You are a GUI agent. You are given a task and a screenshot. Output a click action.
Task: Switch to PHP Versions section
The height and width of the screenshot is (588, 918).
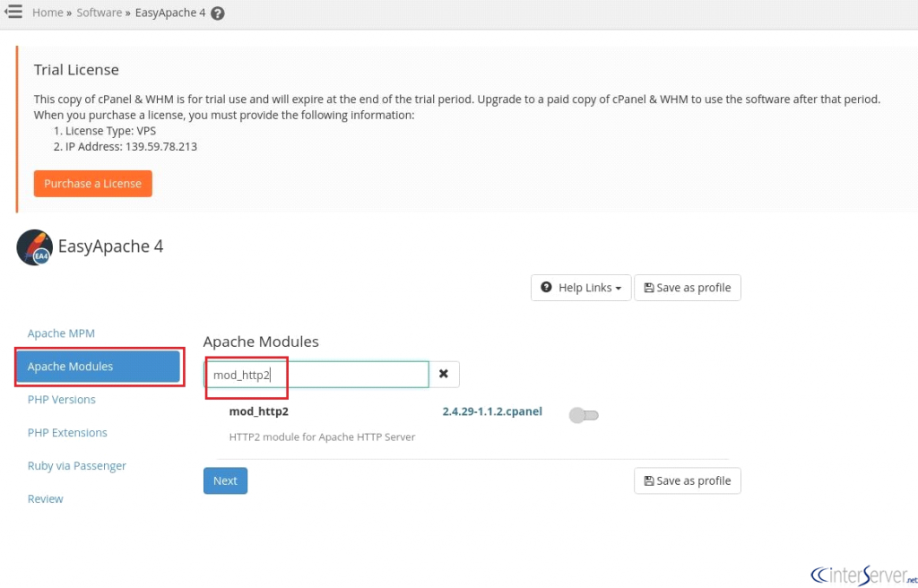[x=62, y=400]
